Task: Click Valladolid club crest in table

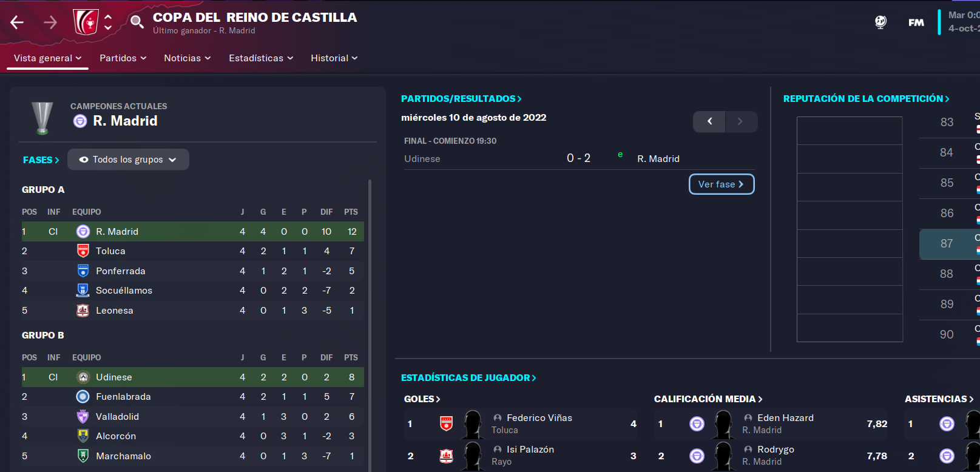Action: 83,416
